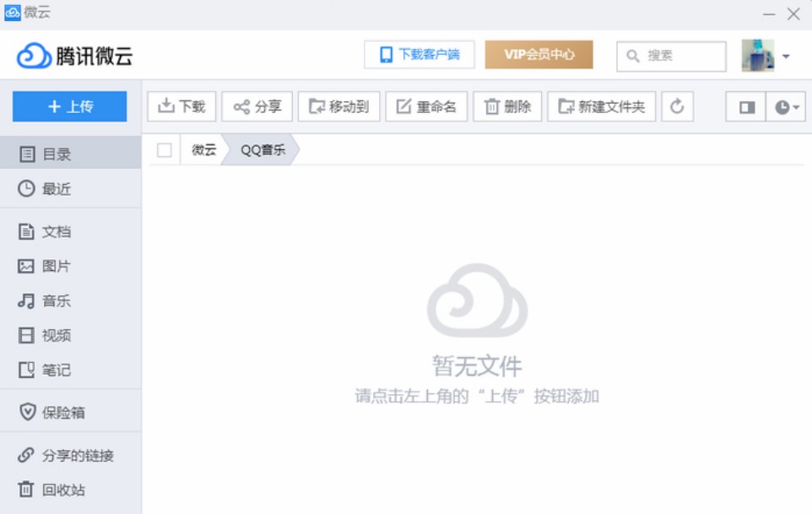Viewport: 812px width, 514px height.
Task: Open the VIP会员中心 member center
Action: coord(539,54)
